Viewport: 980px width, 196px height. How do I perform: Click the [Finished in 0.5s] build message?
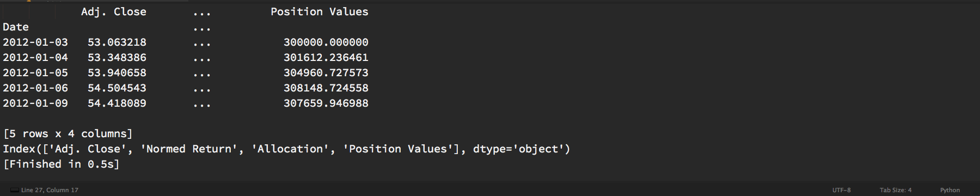(x=62, y=164)
